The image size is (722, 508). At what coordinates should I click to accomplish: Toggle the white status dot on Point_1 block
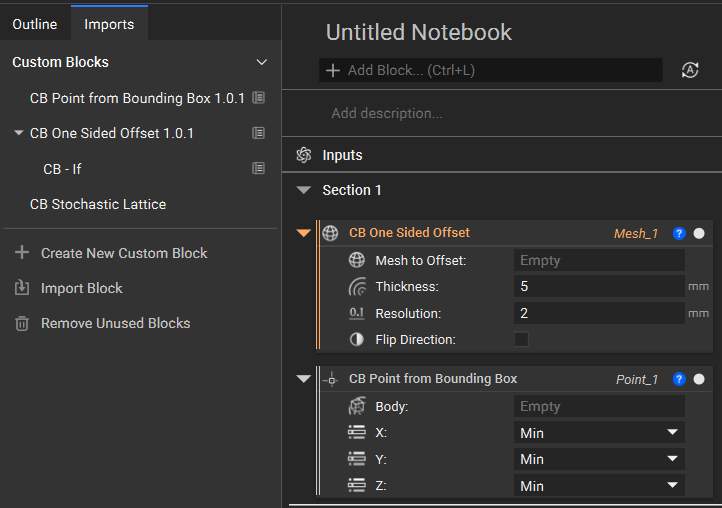point(699,379)
